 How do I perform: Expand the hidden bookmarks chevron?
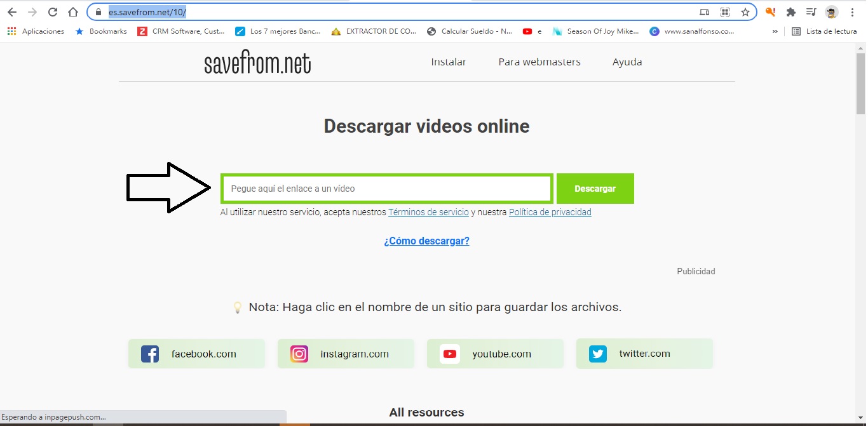point(775,31)
